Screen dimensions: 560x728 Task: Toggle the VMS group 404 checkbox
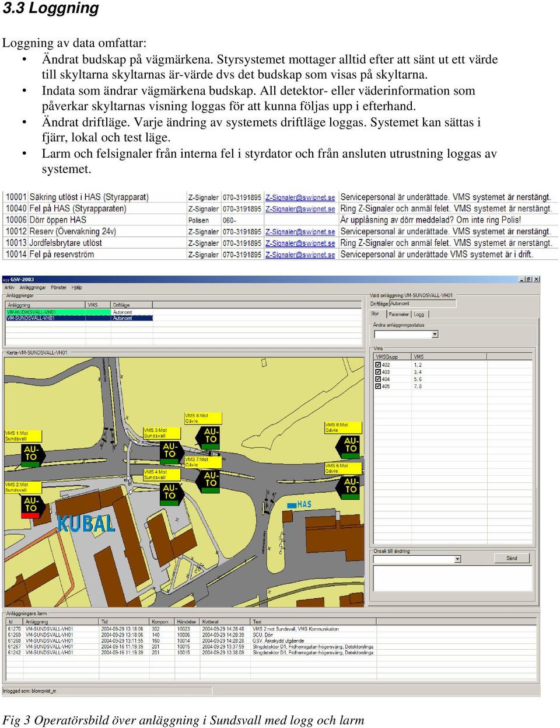click(x=378, y=379)
